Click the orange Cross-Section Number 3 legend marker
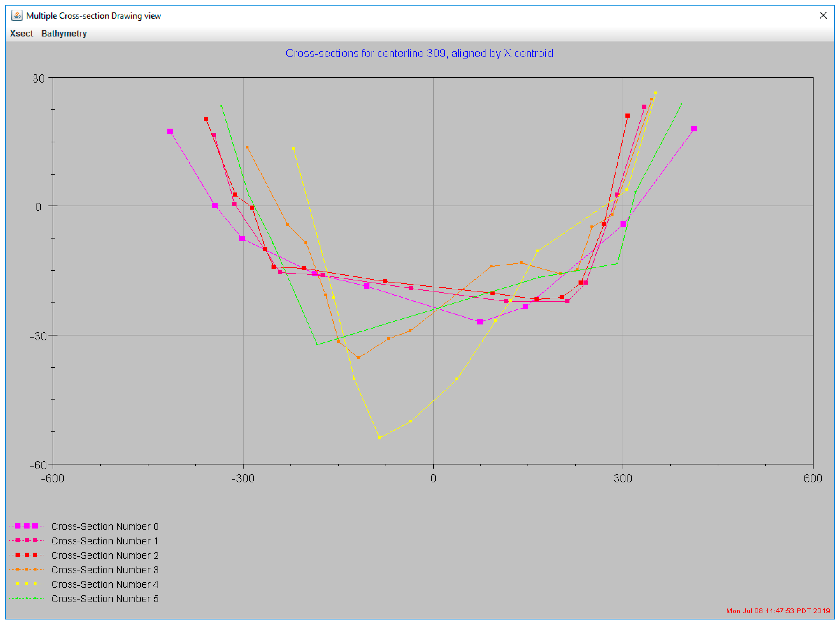Image resolution: width=840 pixels, height=625 pixels. click(26, 569)
